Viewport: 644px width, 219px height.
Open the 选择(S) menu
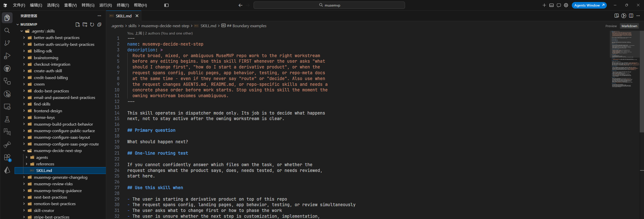coord(53,5)
